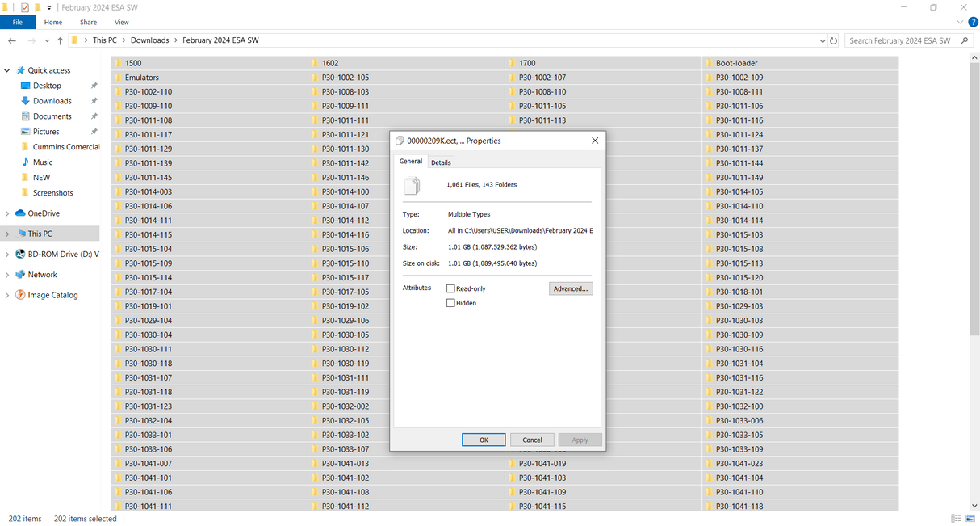Enable the Read-only attribute checkbox
980x526 pixels.
450,288
